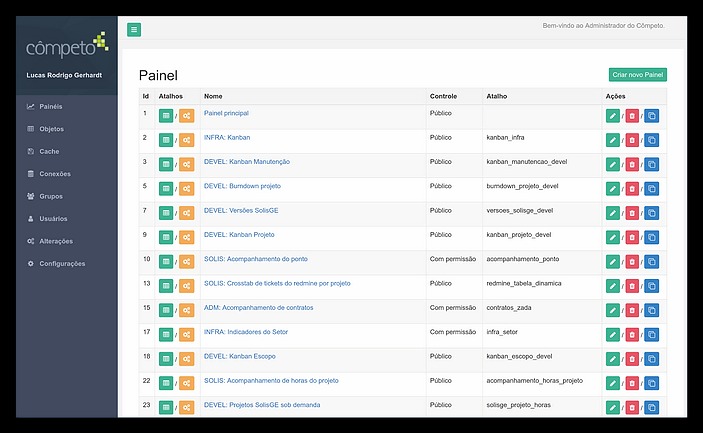Image resolution: width=703 pixels, height=433 pixels.
Task: Click the green edit pencil for Painel principal
Action: point(613,116)
